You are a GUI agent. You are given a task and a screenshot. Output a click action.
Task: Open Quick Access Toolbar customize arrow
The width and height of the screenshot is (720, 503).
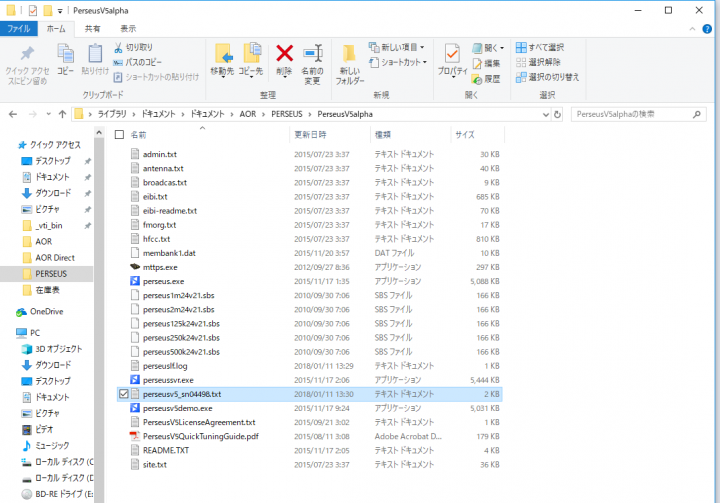(x=60, y=11)
